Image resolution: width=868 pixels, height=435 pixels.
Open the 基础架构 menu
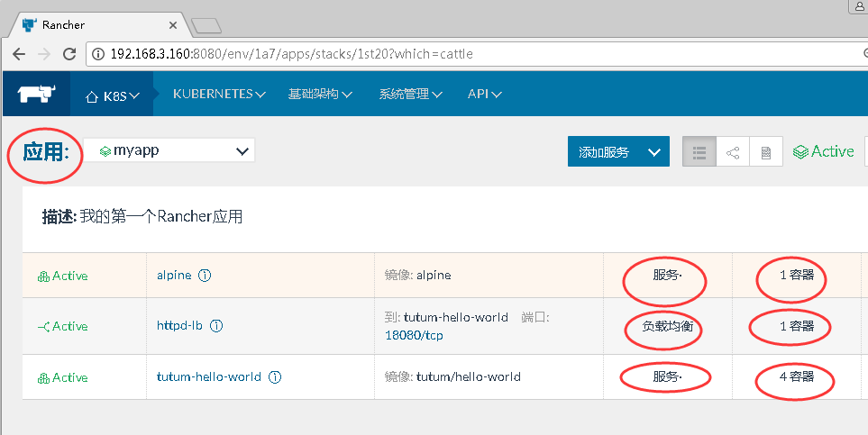click(x=320, y=94)
